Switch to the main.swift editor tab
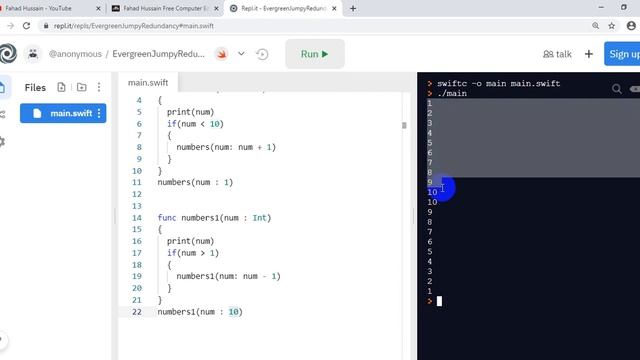This screenshot has height=360, width=640. click(x=148, y=82)
